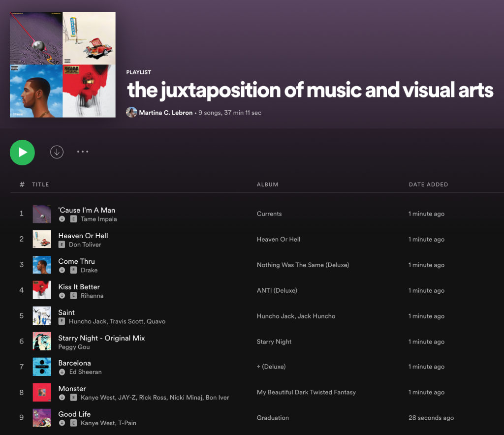The image size is (504, 435).
Task: Click the downloaded icon beside Rihanna
Action: tap(62, 296)
